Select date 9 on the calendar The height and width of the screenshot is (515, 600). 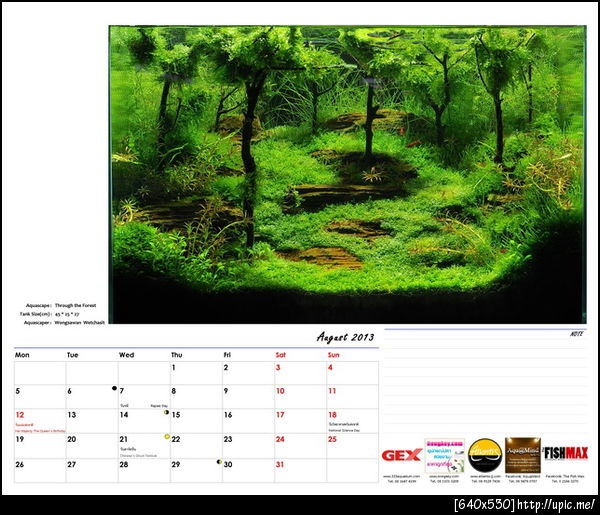pos(226,391)
